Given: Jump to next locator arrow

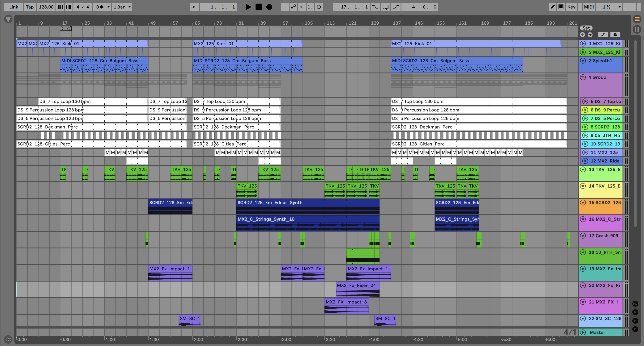Looking at the screenshot, I should [590, 35].
